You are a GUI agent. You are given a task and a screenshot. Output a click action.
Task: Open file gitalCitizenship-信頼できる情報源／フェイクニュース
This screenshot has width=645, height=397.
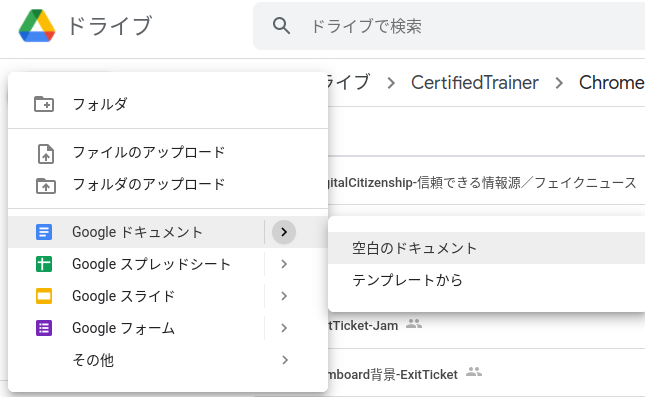point(482,182)
